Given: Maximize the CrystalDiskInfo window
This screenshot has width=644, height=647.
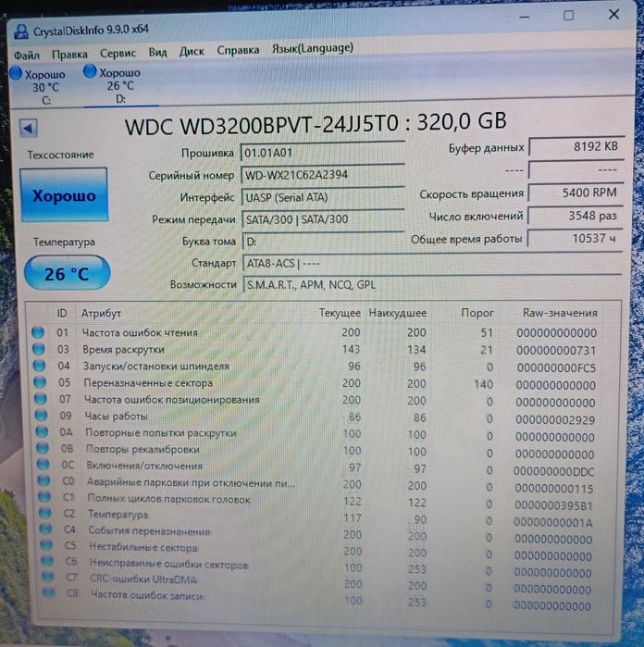Looking at the screenshot, I should point(568,15).
